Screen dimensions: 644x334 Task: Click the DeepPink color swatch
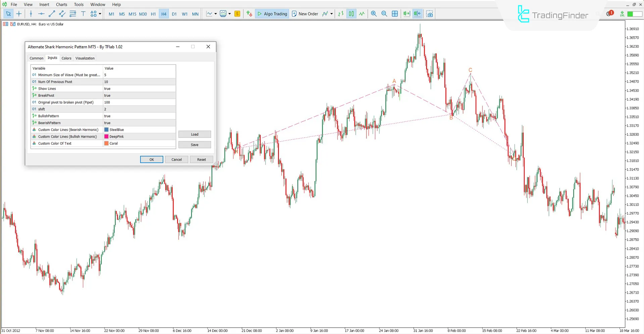(x=106, y=136)
